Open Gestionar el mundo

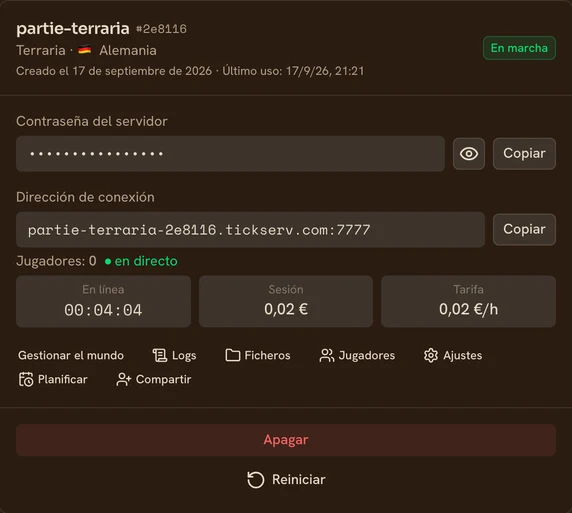(71, 355)
